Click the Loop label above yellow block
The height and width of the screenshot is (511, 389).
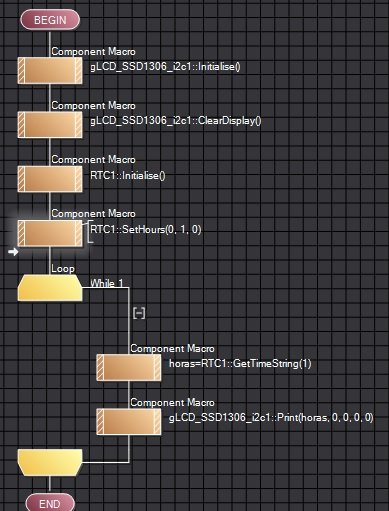tap(63, 269)
